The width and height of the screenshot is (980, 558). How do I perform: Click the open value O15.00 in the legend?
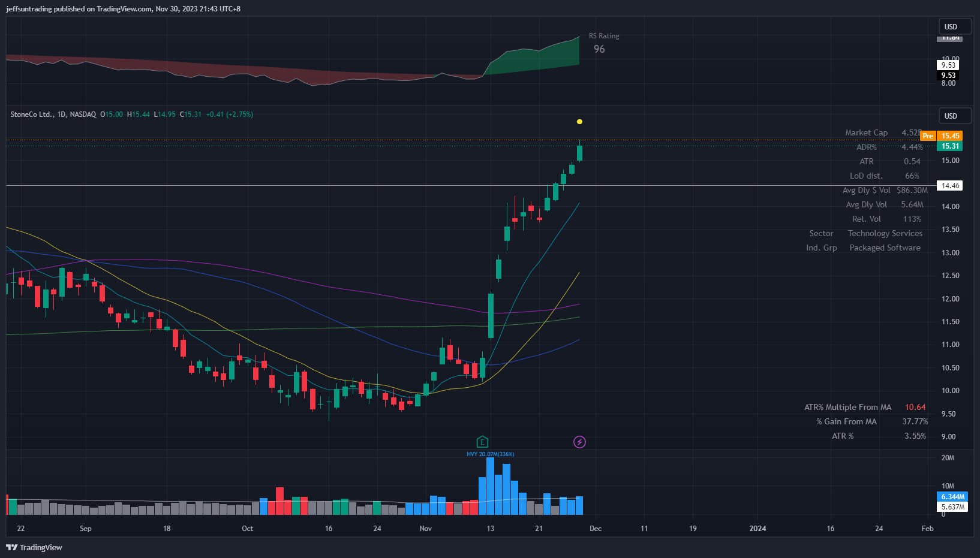coord(112,114)
